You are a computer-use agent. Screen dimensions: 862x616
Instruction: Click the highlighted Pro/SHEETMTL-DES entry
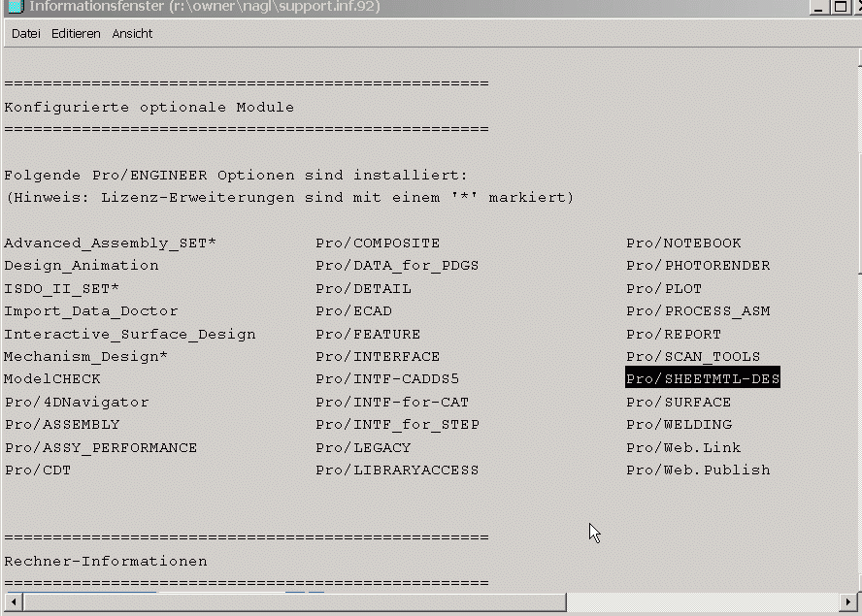703,378
